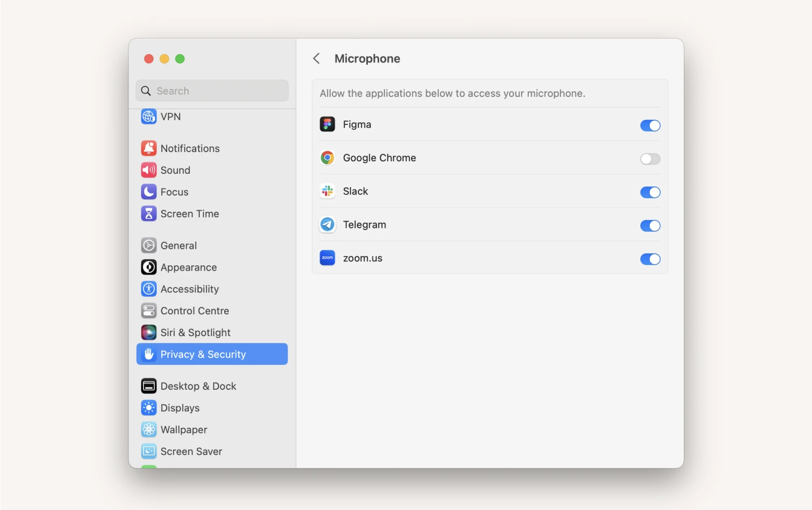Click the Accessibility icon in sidebar
Screen dimensions: 812x510
(x=149, y=289)
